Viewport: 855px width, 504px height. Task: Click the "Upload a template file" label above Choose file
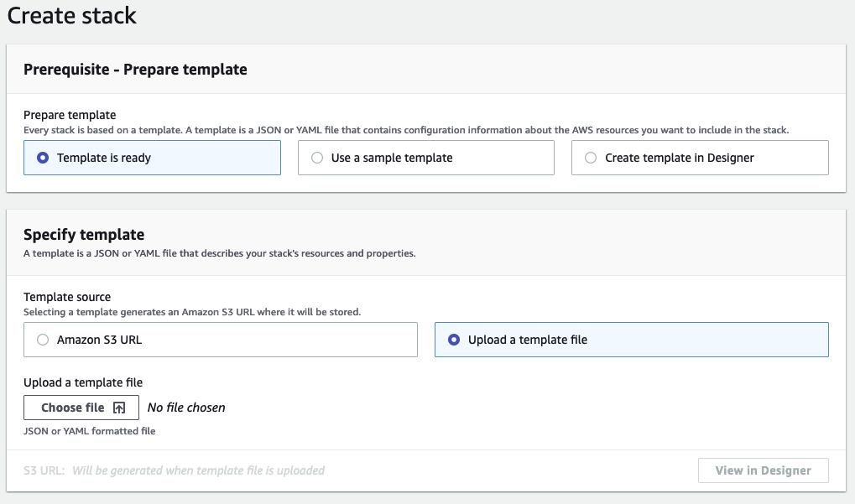pyautogui.click(x=83, y=382)
